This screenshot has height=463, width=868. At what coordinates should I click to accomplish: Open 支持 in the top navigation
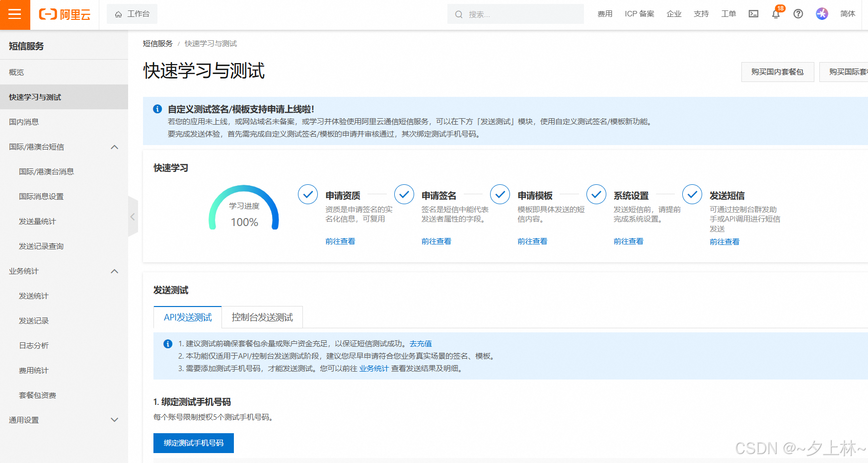click(701, 14)
